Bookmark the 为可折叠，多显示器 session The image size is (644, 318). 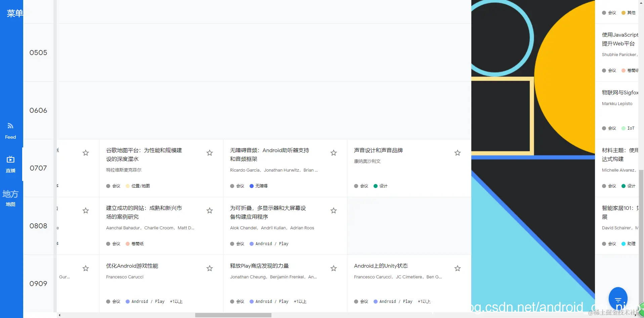pyautogui.click(x=333, y=211)
